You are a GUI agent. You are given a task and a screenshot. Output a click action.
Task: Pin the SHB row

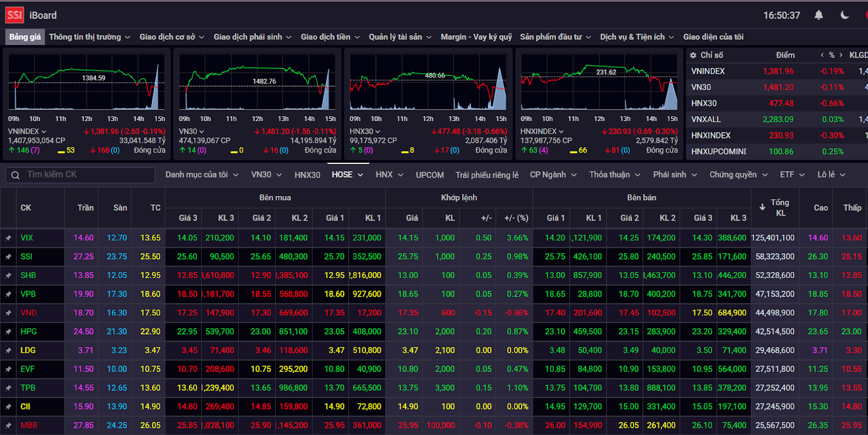pos(8,275)
